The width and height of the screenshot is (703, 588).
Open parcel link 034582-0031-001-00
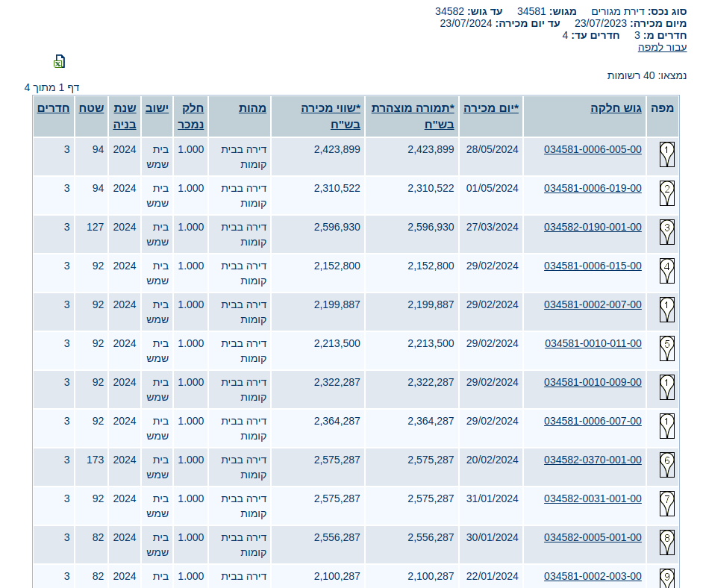click(593, 498)
